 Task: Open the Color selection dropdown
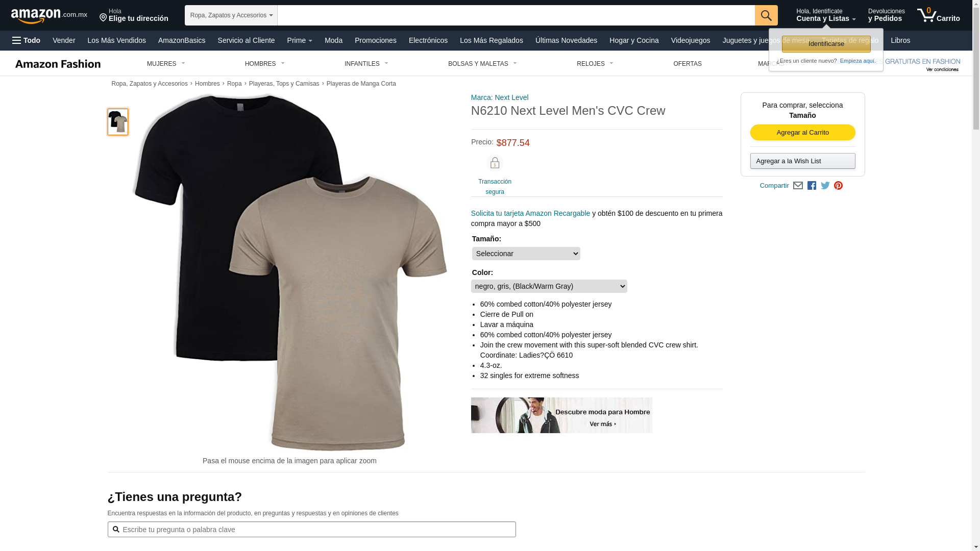549,286
